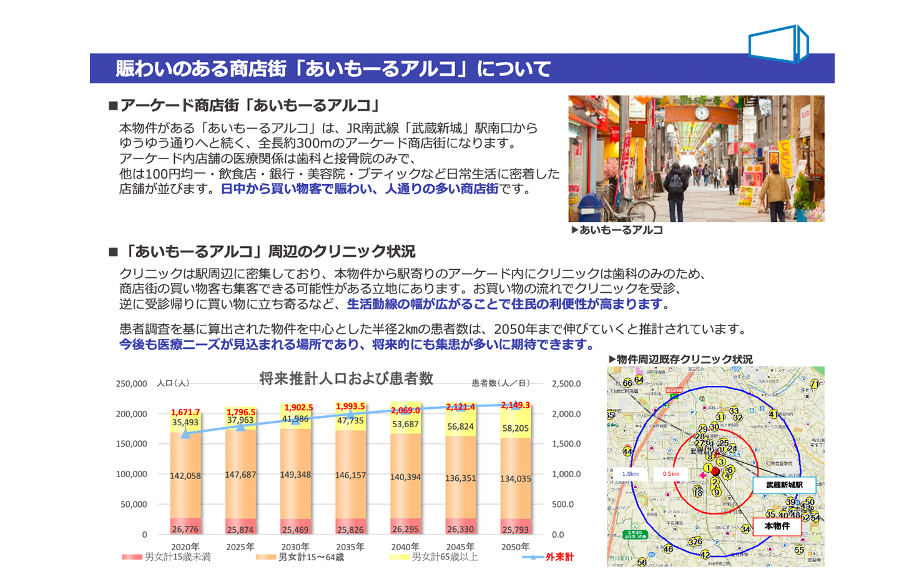Click the 本物件 callout label on map
The image size is (924, 587).
point(777,527)
